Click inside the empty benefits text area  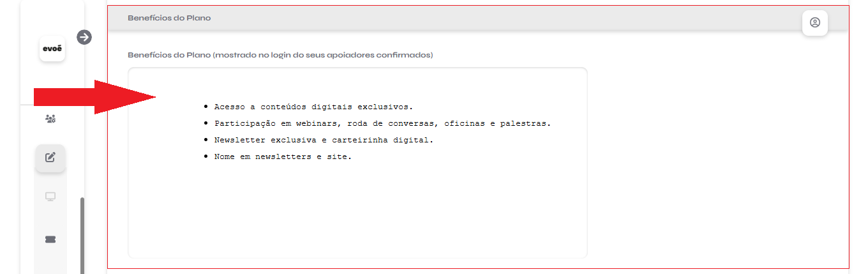357,211
